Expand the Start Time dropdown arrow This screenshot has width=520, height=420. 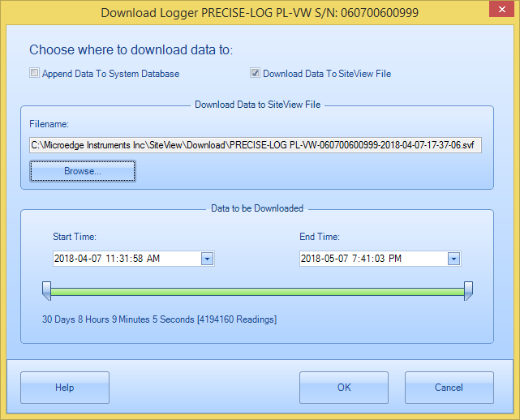[x=206, y=259]
